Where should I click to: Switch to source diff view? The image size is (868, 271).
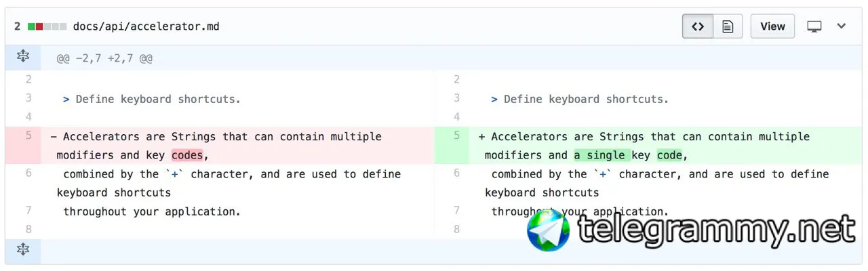pos(697,26)
